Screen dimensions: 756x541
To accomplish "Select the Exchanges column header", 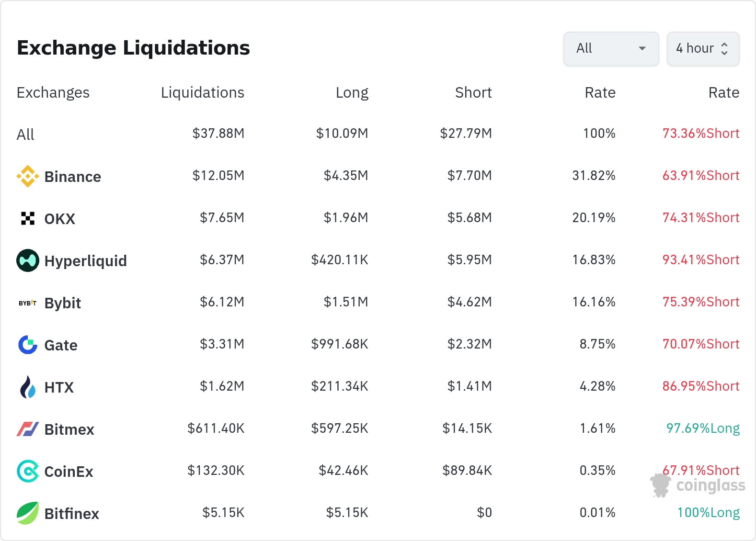I will [x=53, y=92].
